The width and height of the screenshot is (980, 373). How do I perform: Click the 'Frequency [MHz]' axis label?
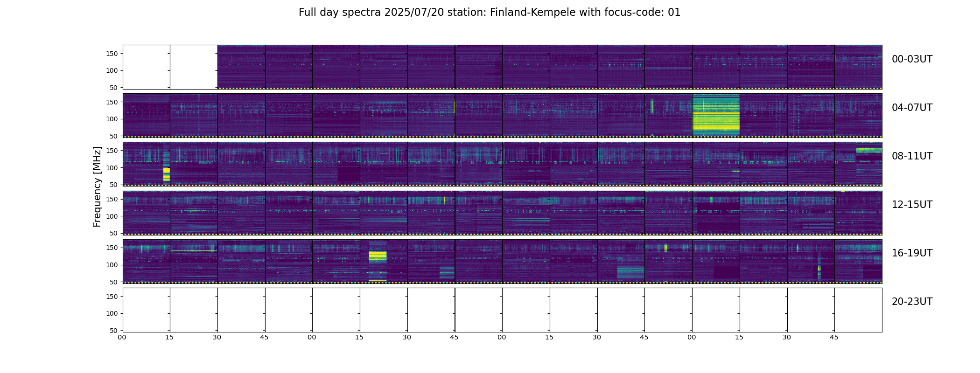[97, 186]
